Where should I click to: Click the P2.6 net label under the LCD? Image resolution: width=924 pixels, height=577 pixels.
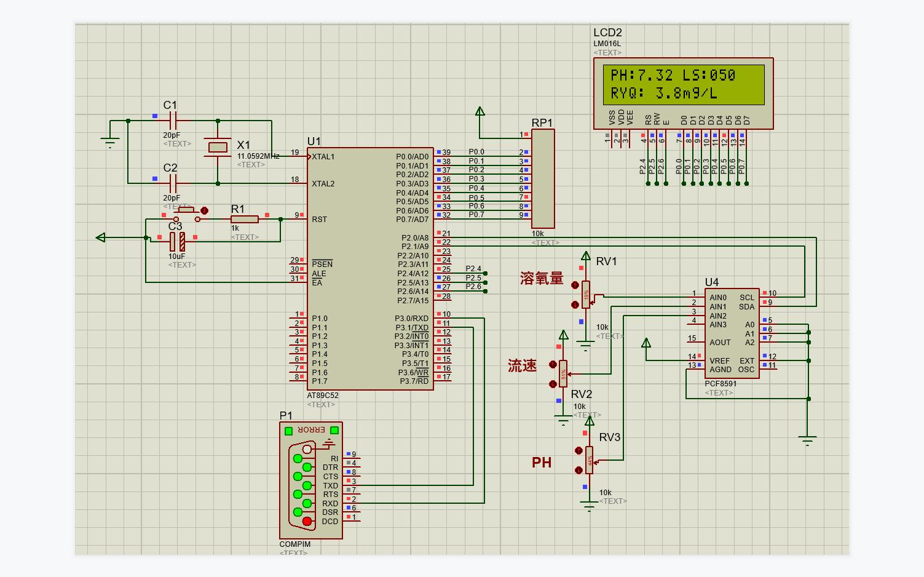tap(661, 166)
